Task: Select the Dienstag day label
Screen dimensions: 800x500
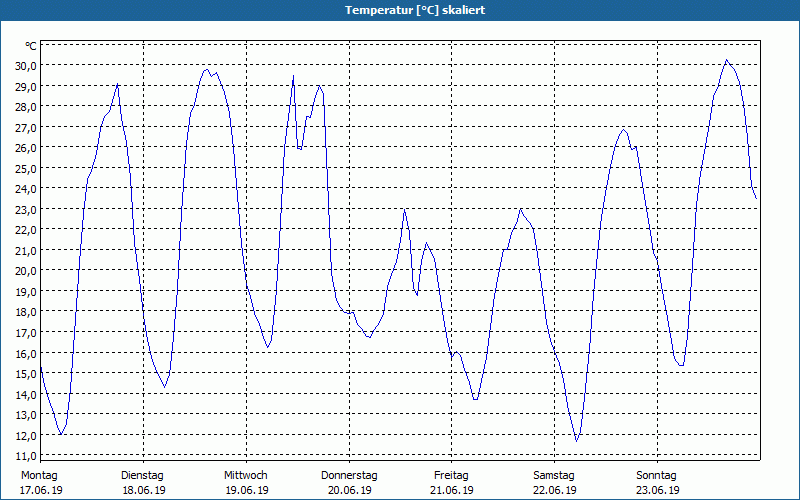Action: pyautogui.click(x=142, y=476)
